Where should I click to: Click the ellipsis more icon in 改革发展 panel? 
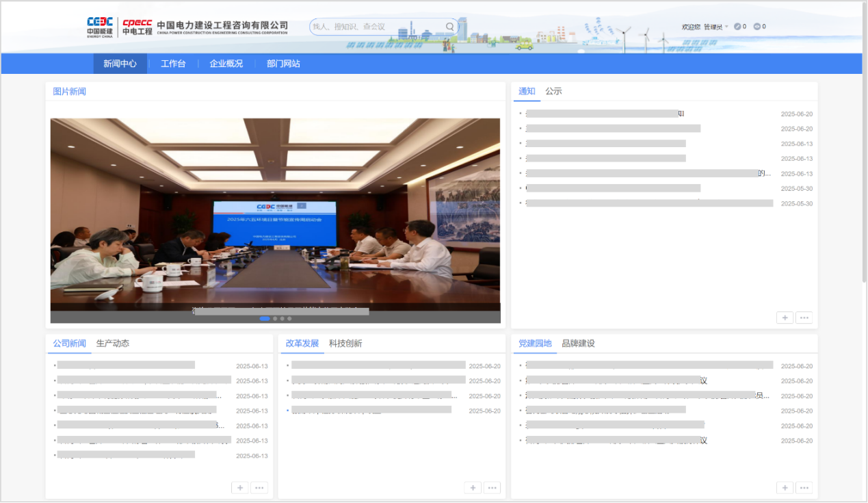492,487
